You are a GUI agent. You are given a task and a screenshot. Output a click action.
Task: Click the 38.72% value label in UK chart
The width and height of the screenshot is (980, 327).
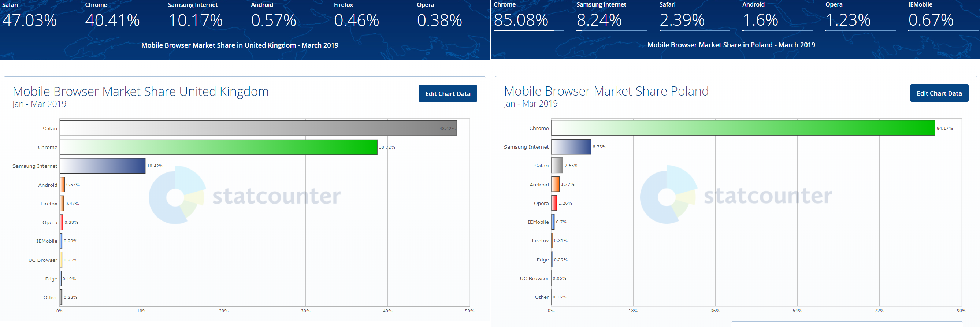coord(387,147)
